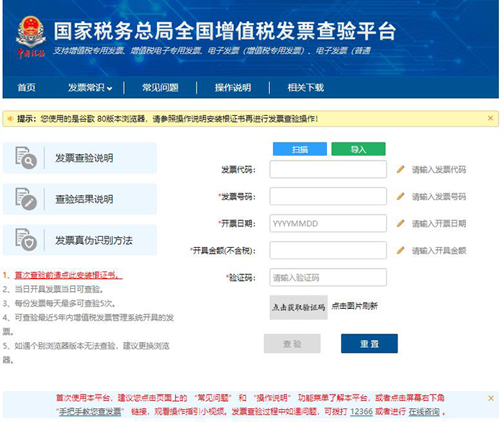
Task: Click the document pencil icon beside 查验结果说明
Action: [x=26, y=199]
